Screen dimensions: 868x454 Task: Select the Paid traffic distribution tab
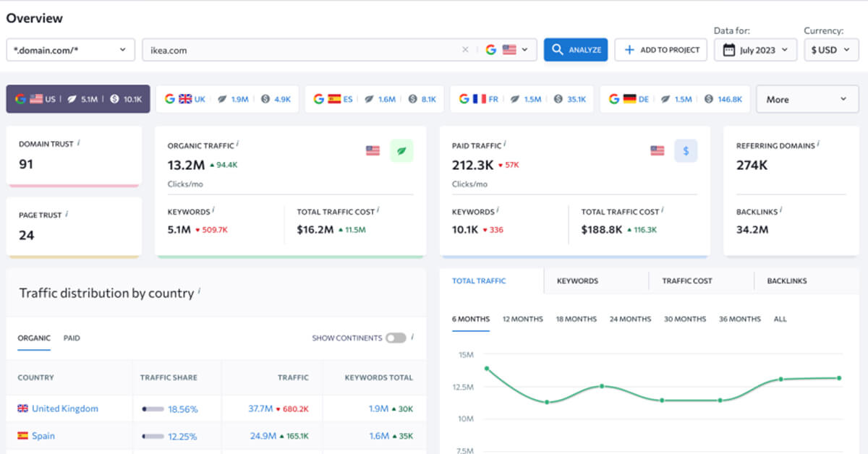pos(72,338)
